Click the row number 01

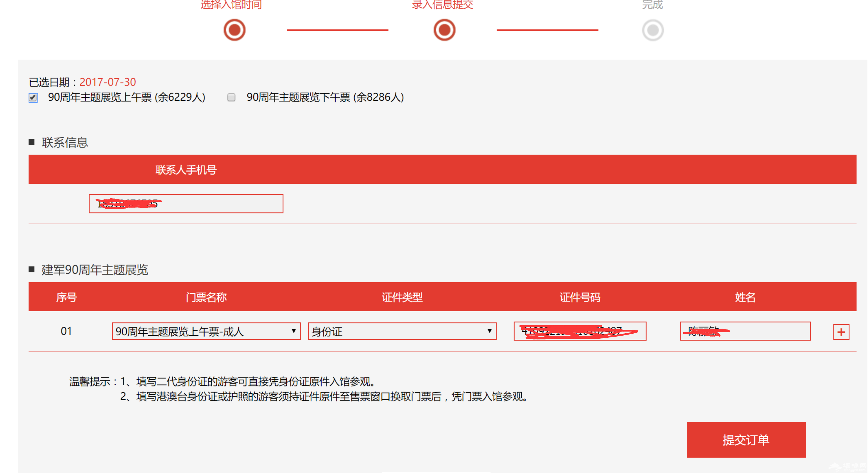click(x=66, y=331)
